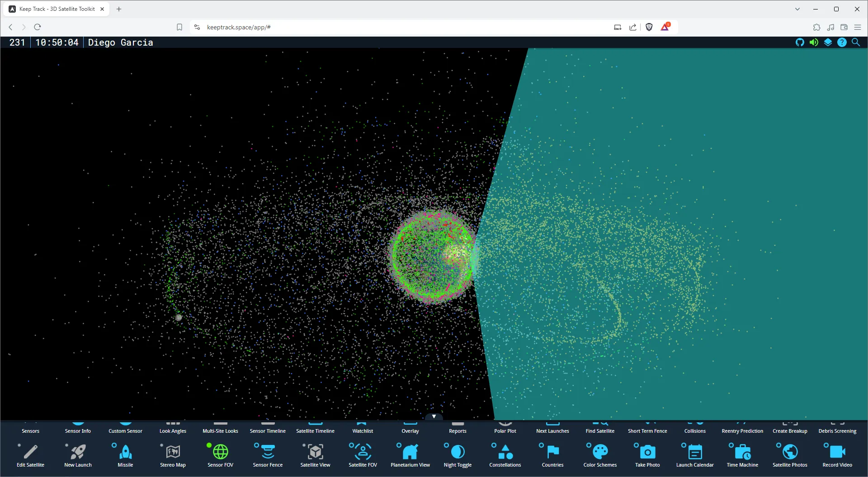Open the browser tab list chevron
The image size is (868, 477).
pyautogui.click(x=797, y=9)
